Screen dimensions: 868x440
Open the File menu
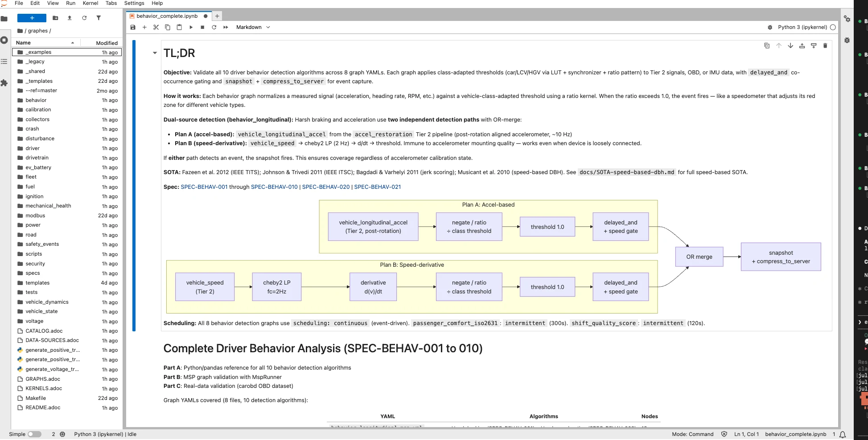[19, 3]
